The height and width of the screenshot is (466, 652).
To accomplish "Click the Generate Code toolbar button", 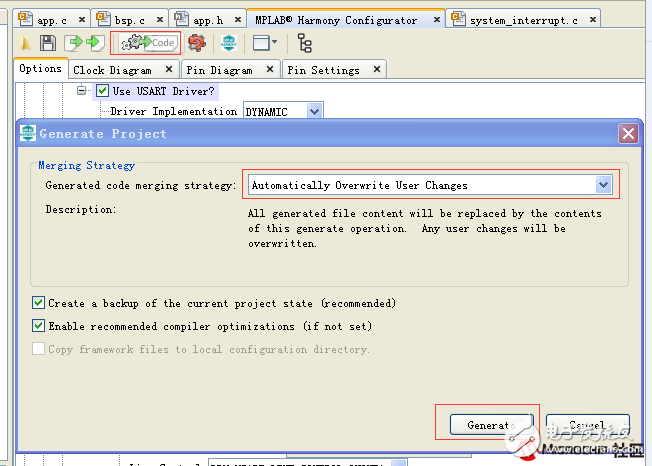I will click(x=146, y=43).
